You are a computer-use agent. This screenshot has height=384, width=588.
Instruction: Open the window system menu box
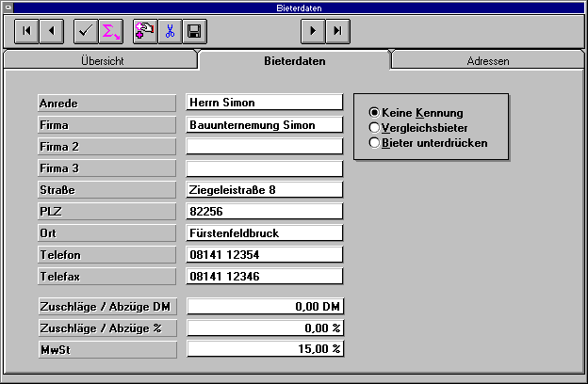tap(9, 6)
